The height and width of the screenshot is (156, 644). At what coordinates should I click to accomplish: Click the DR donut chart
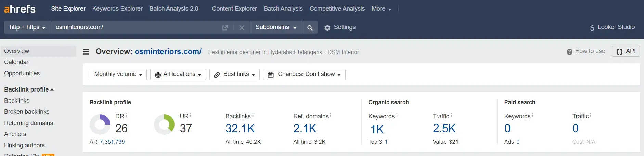(100, 124)
